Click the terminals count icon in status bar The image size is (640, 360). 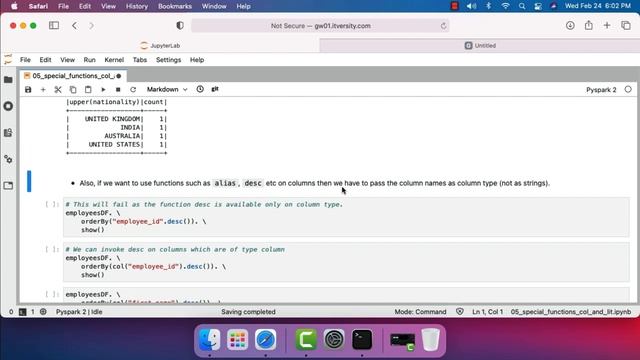[22, 312]
